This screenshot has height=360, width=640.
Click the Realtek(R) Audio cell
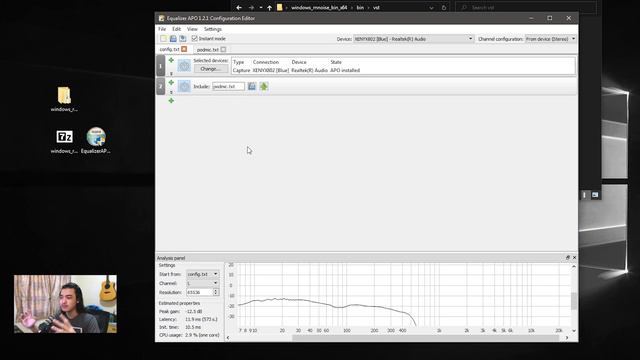309,70
